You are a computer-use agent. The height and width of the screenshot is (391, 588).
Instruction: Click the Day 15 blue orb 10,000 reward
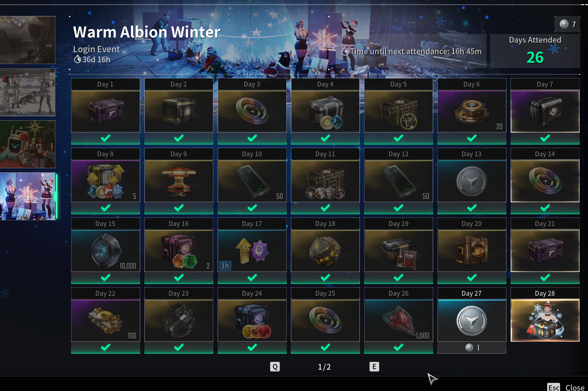(105, 251)
